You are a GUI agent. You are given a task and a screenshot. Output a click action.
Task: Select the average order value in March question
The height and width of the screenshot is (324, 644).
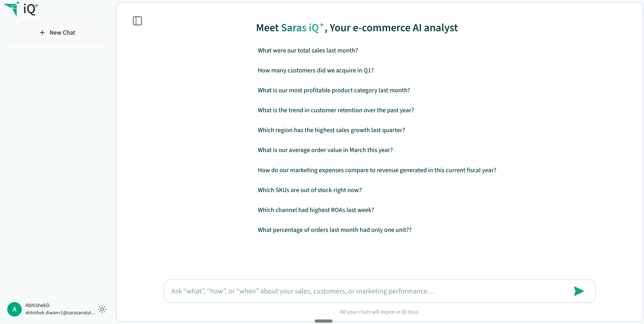(x=325, y=150)
